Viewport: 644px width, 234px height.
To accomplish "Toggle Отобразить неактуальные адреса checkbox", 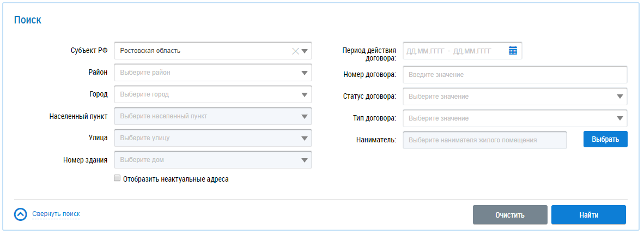I will coord(117,178).
